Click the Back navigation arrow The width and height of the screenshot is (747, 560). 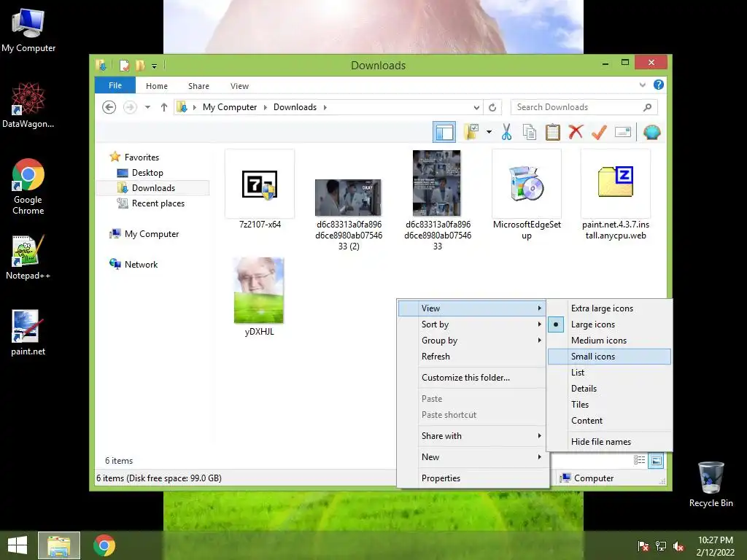tap(109, 107)
